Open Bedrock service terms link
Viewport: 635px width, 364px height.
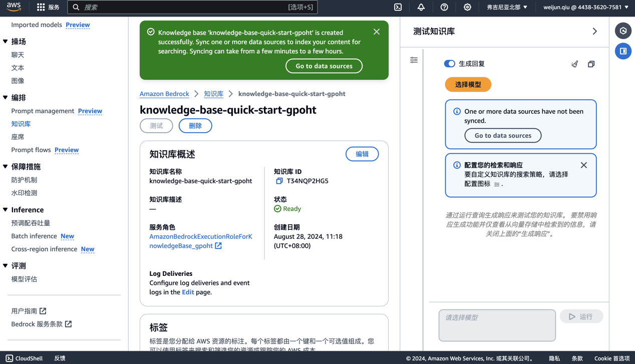pos(42,324)
